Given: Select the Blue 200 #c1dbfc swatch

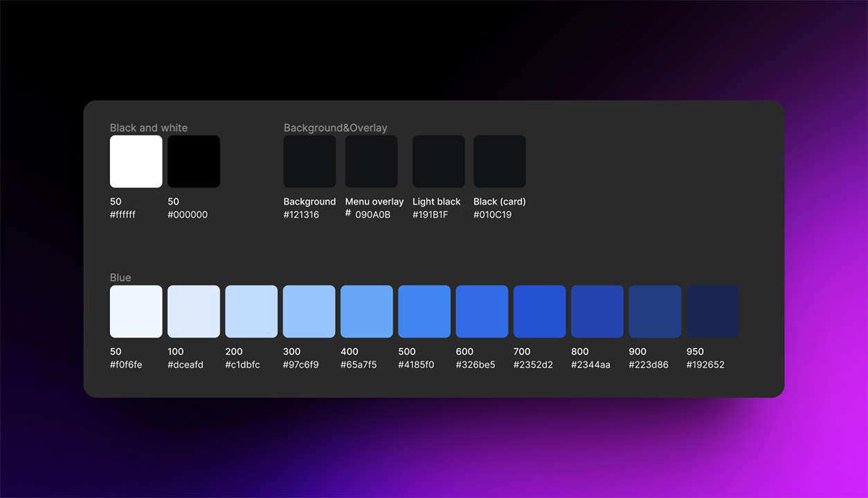Looking at the screenshot, I should [251, 311].
